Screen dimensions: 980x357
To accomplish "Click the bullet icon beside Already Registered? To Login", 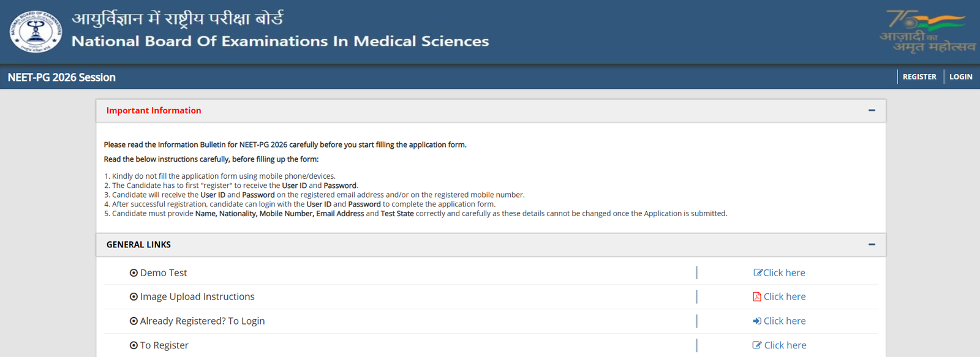I will pyautogui.click(x=134, y=321).
